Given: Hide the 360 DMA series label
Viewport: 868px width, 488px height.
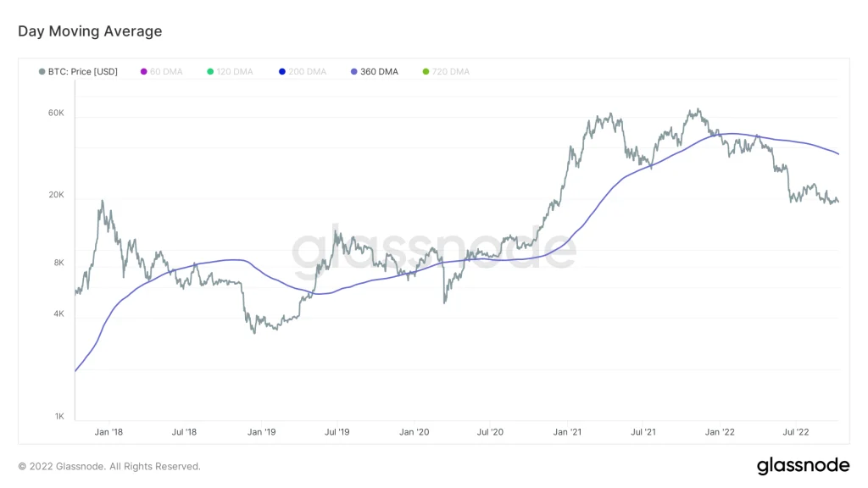Looking at the screenshot, I should [379, 72].
